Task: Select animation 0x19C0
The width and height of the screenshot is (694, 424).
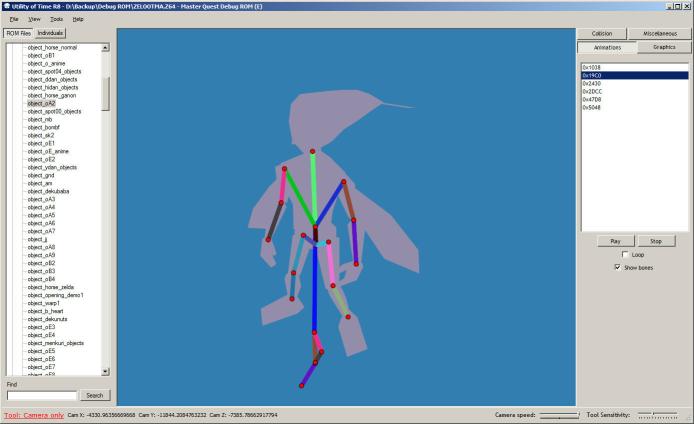Action: click(x=634, y=76)
